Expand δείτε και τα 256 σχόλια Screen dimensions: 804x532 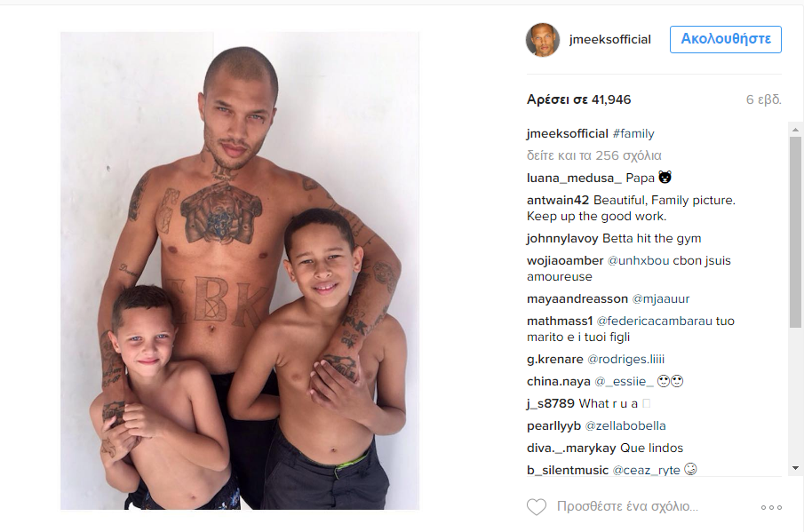pos(593,155)
